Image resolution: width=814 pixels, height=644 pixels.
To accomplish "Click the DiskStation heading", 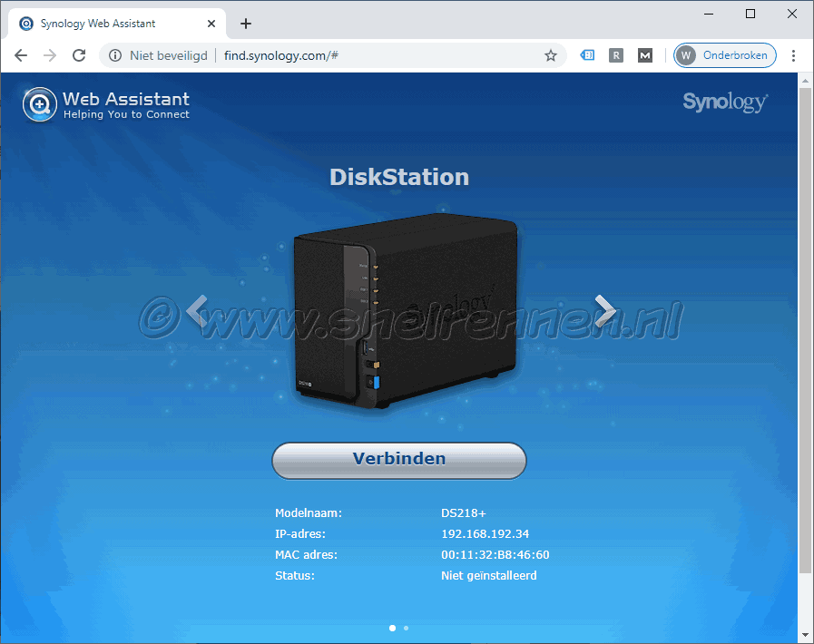I will pyautogui.click(x=399, y=177).
